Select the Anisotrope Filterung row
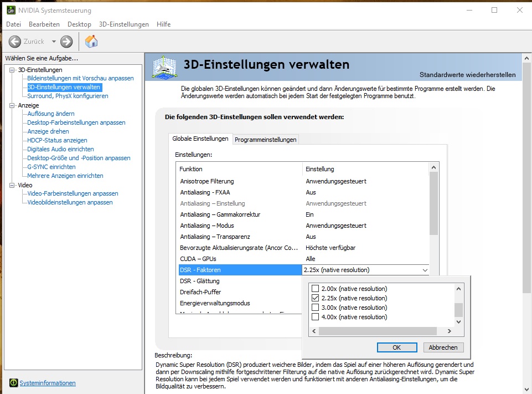 pyautogui.click(x=304, y=181)
